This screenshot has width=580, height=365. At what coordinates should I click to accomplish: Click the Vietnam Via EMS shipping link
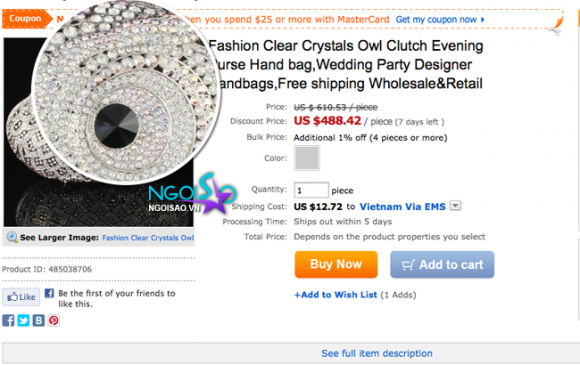pyautogui.click(x=402, y=206)
